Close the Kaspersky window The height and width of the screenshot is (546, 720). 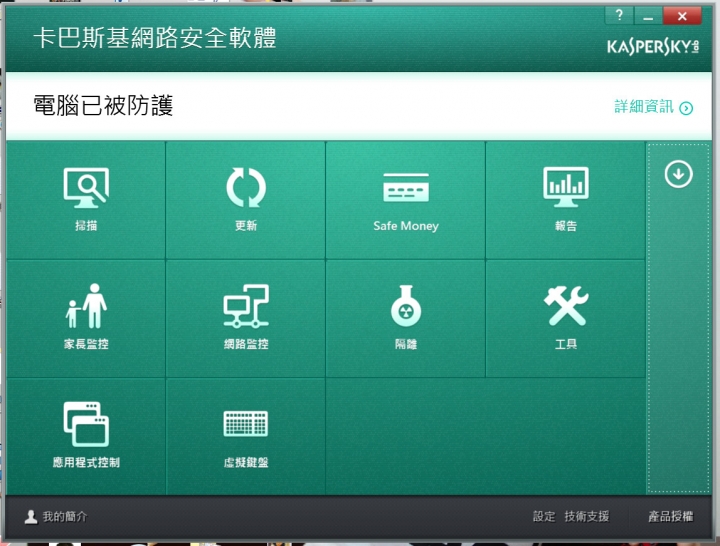click(x=682, y=16)
